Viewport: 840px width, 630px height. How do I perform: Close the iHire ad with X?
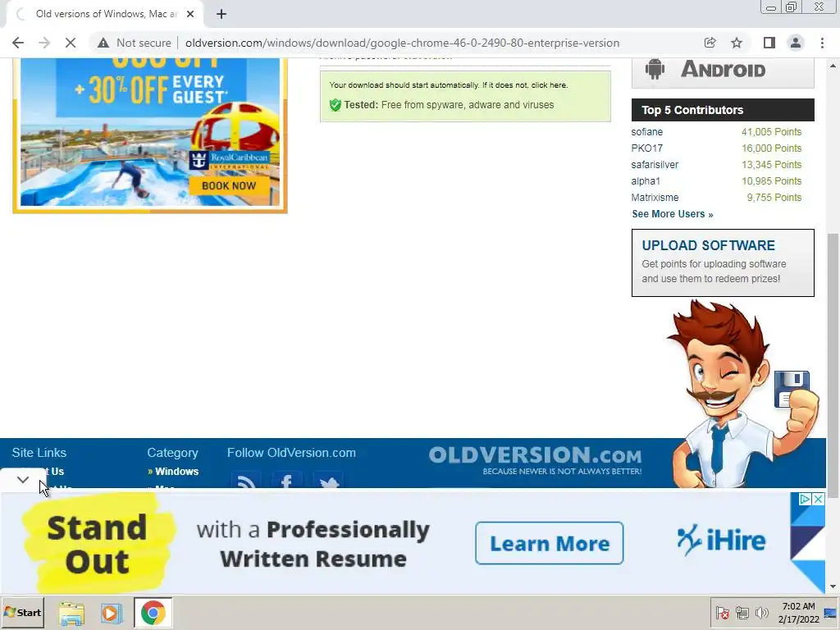point(818,500)
